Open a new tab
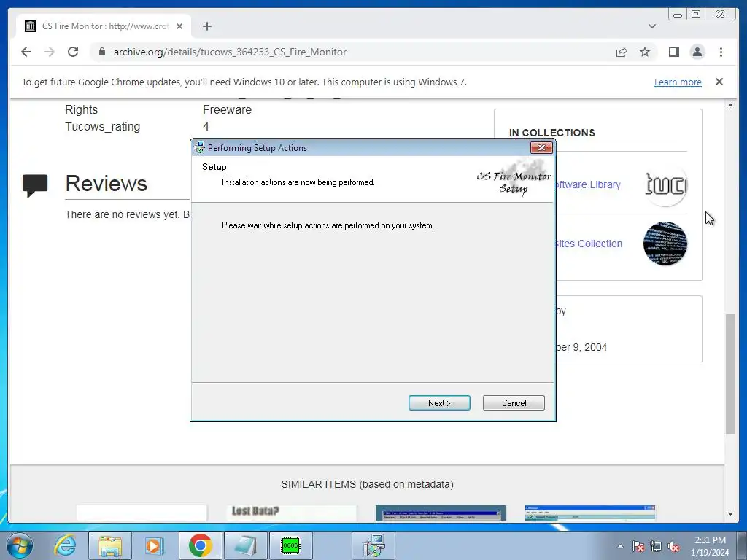Image resolution: width=747 pixels, height=560 pixels. tap(206, 26)
